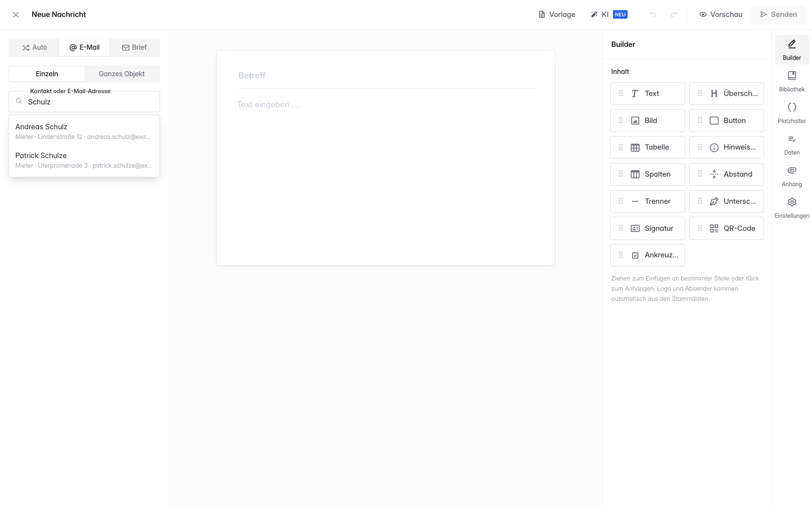Viewport: 812px width, 508px height.
Task: Click the redo arrow icon
Action: pyautogui.click(x=674, y=15)
